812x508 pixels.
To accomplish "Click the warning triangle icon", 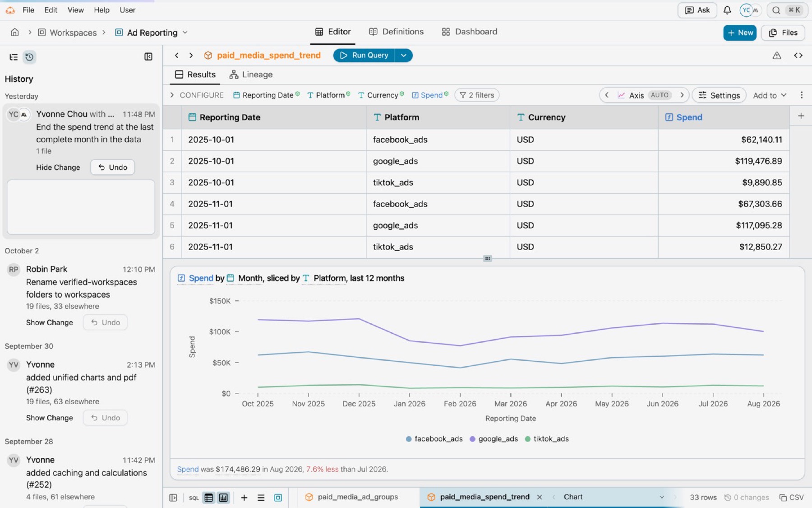I will point(777,55).
